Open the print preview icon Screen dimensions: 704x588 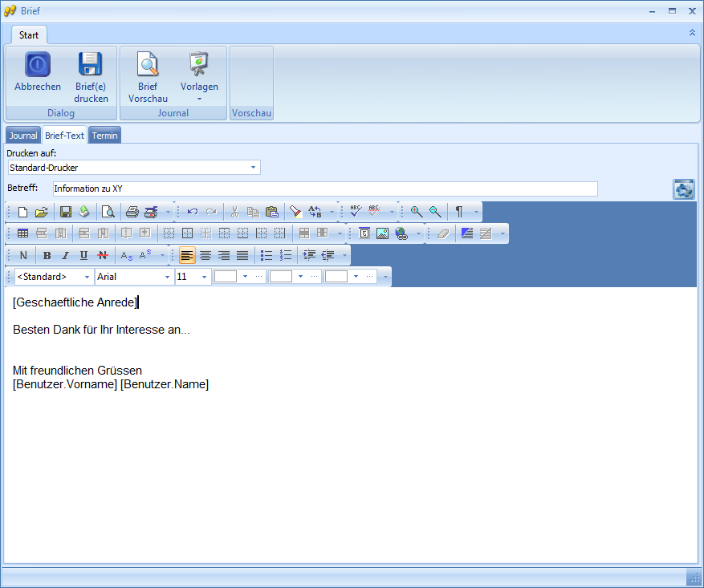point(108,211)
